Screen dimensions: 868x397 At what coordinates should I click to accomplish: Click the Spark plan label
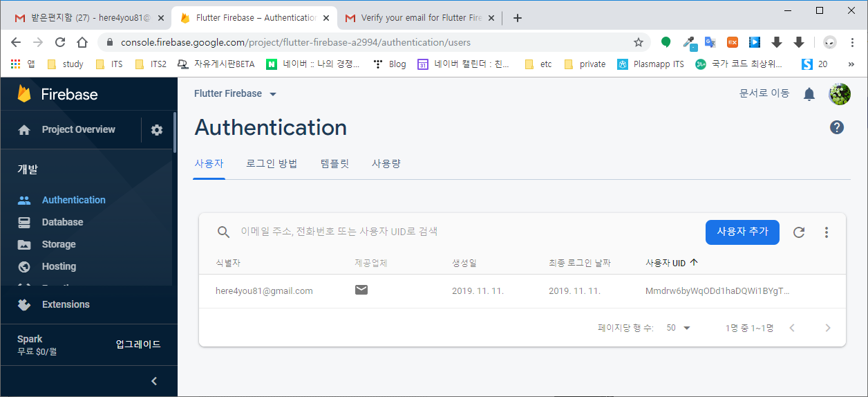pos(30,339)
